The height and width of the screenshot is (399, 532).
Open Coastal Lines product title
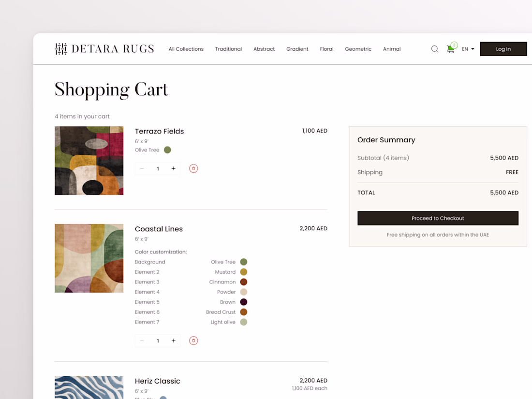click(159, 229)
